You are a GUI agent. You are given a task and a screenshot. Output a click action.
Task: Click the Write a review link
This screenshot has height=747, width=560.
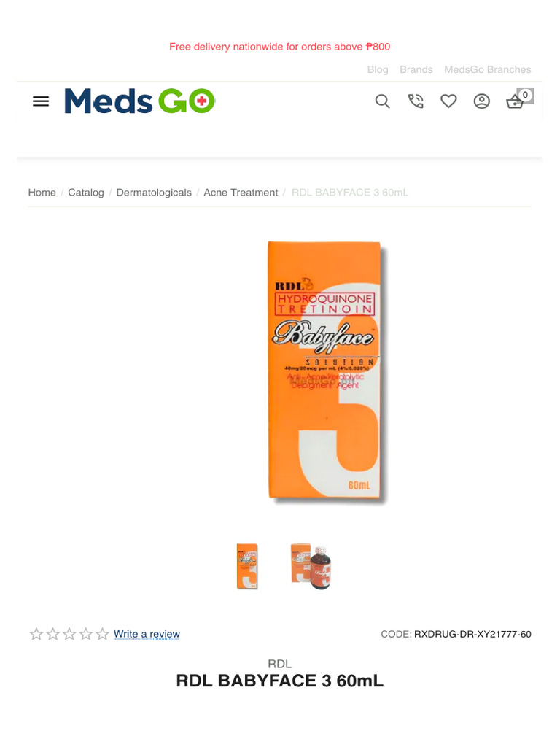[147, 634]
